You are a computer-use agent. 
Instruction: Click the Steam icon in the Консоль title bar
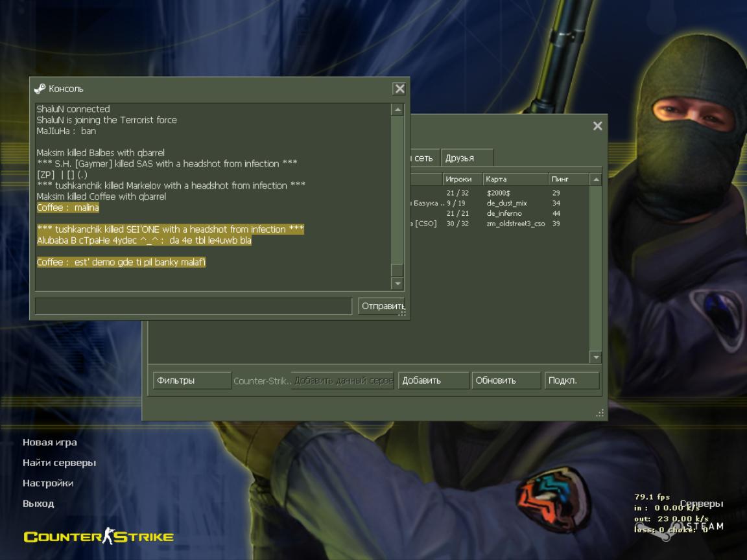[40, 89]
